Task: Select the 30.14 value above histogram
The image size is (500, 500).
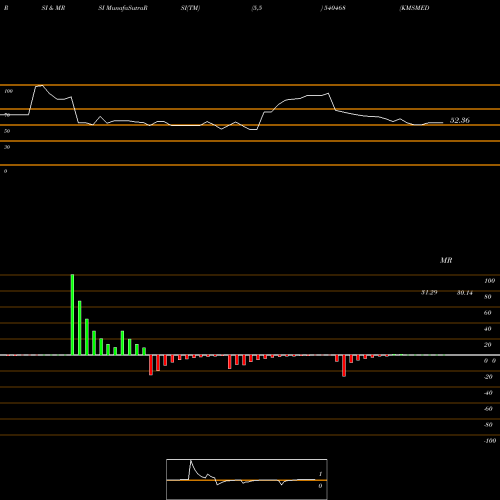Action: click(465, 293)
